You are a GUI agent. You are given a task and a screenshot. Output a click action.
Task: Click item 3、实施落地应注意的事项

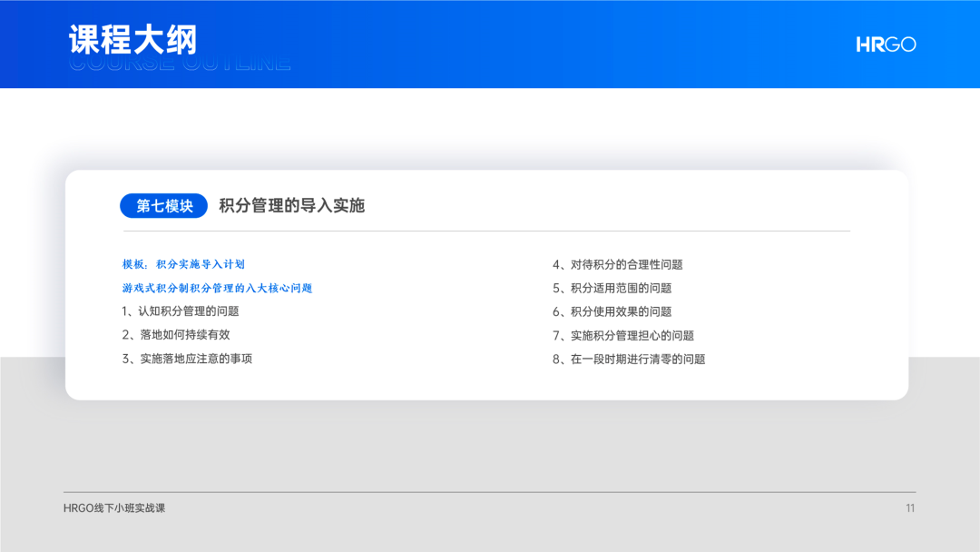(x=187, y=359)
